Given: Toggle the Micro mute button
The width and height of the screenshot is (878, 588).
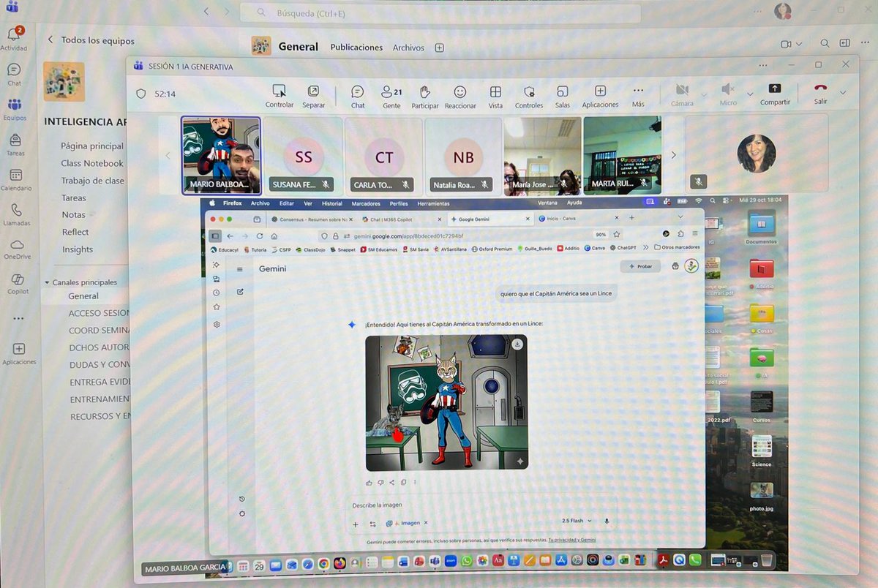Looking at the screenshot, I should coord(727,94).
